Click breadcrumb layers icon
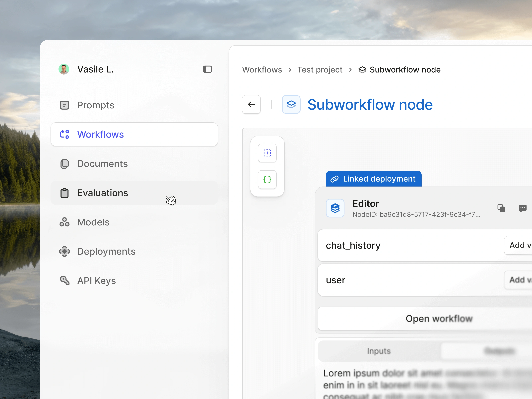 coord(362,70)
